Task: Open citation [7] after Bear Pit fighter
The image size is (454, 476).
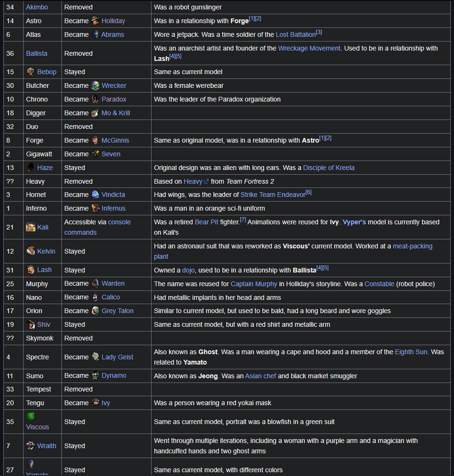Action: [243, 219]
